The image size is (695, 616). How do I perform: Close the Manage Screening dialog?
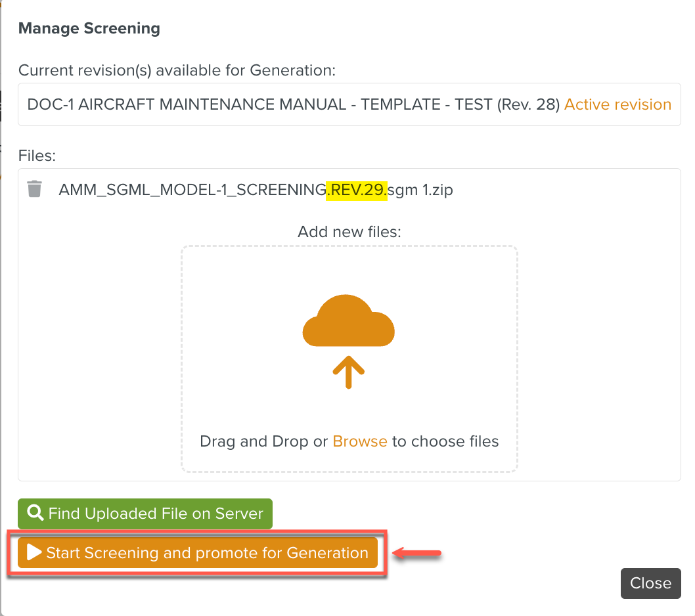click(x=650, y=583)
